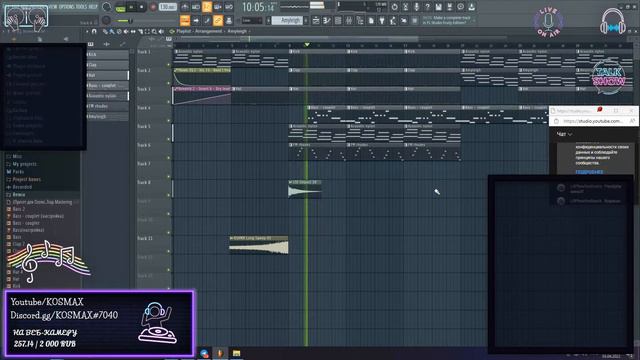Toggle typing keyboard to piano icon
This screenshot has width=640, height=360.
pos(185,20)
